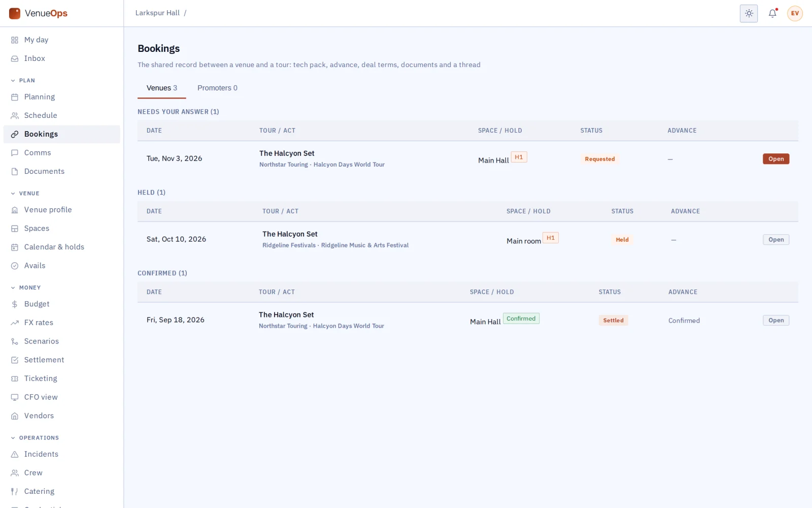
Task: Click the Catering utensils icon
Action: tap(15, 491)
